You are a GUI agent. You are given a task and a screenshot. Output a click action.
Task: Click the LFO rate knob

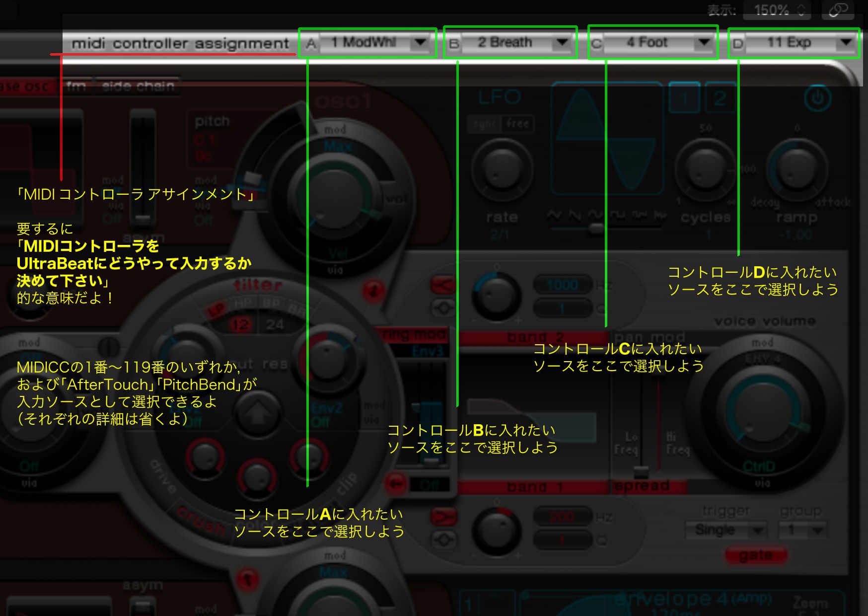tap(503, 169)
